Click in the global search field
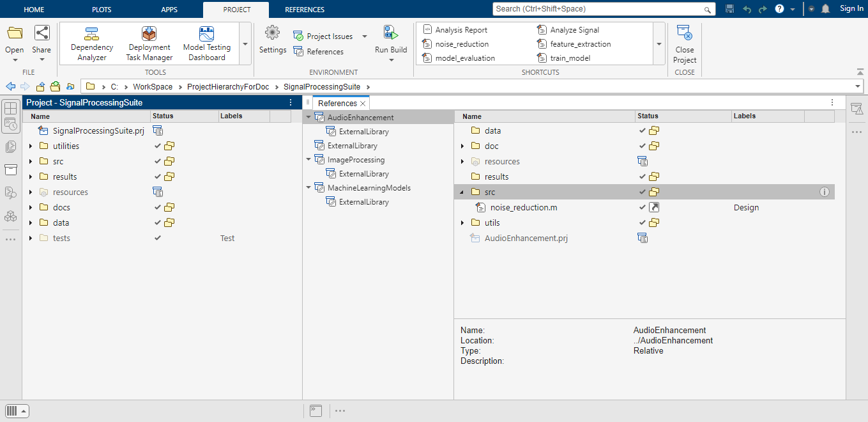 point(600,10)
